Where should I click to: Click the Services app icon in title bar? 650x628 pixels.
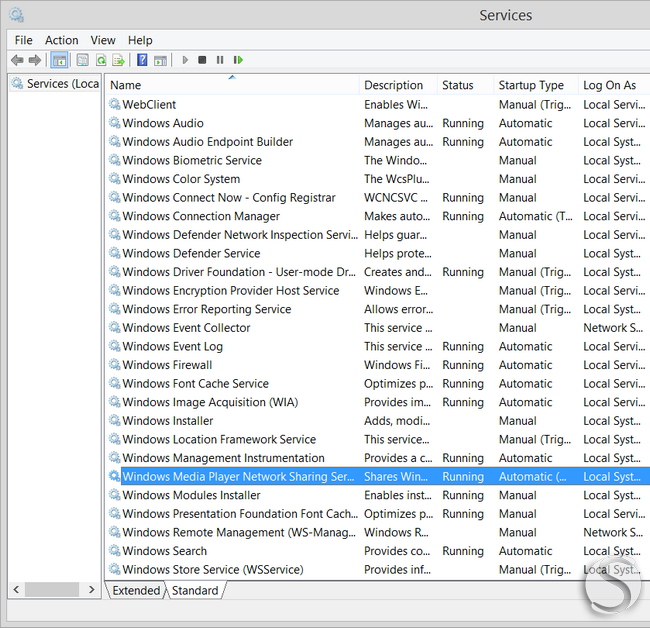coord(16,15)
